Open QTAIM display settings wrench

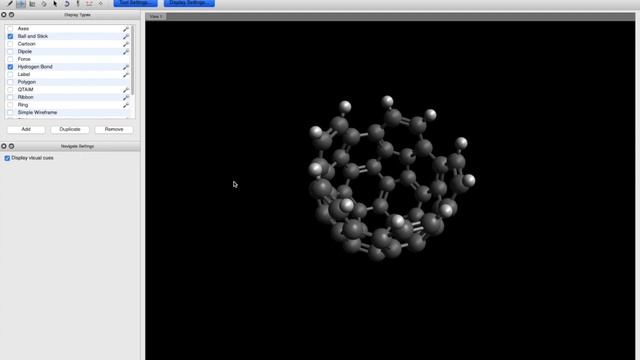(126, 90)
